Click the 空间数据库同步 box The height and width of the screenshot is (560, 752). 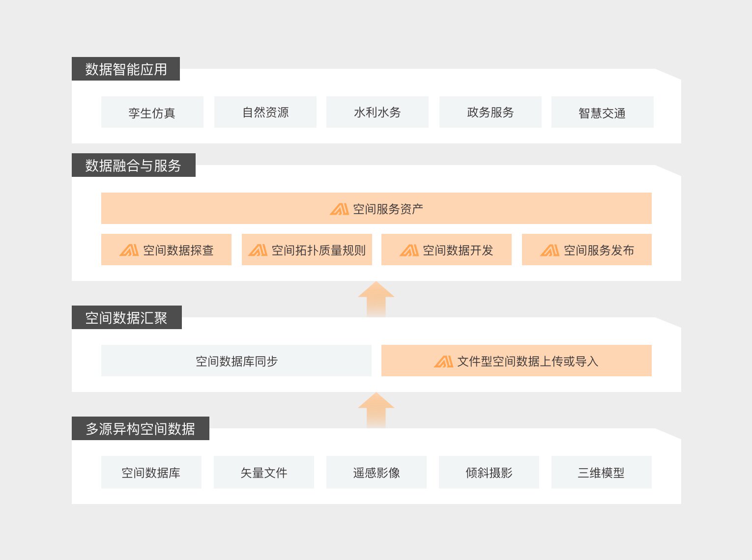tap(236, 361)
